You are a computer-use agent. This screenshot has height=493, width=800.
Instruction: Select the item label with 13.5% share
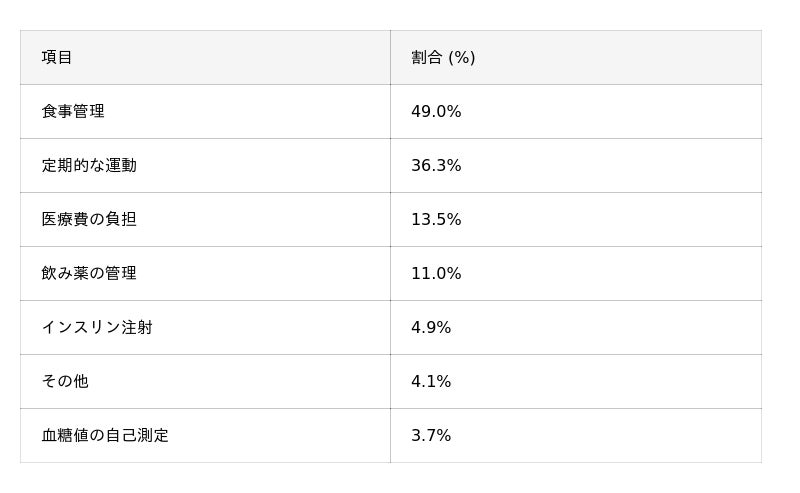89,220
